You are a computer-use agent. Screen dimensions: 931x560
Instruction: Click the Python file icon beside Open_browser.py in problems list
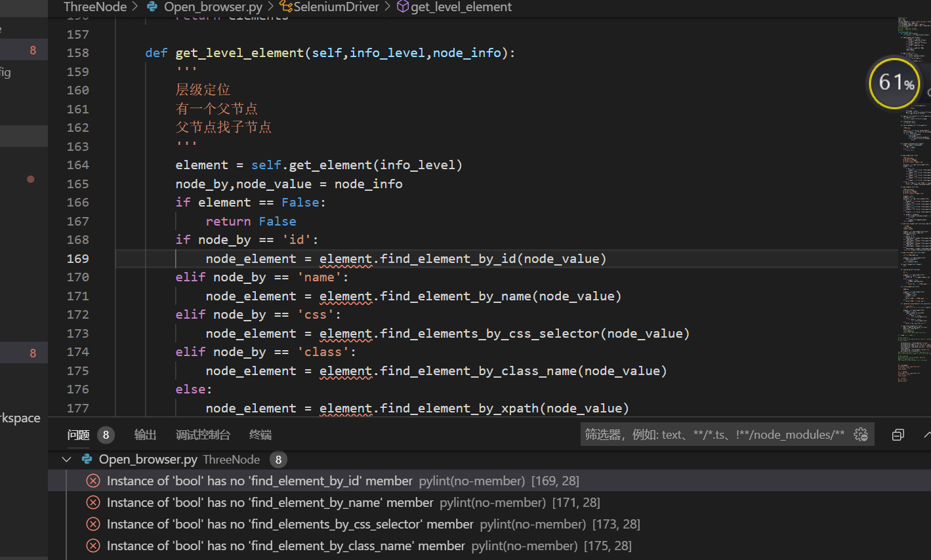(87, 460)
